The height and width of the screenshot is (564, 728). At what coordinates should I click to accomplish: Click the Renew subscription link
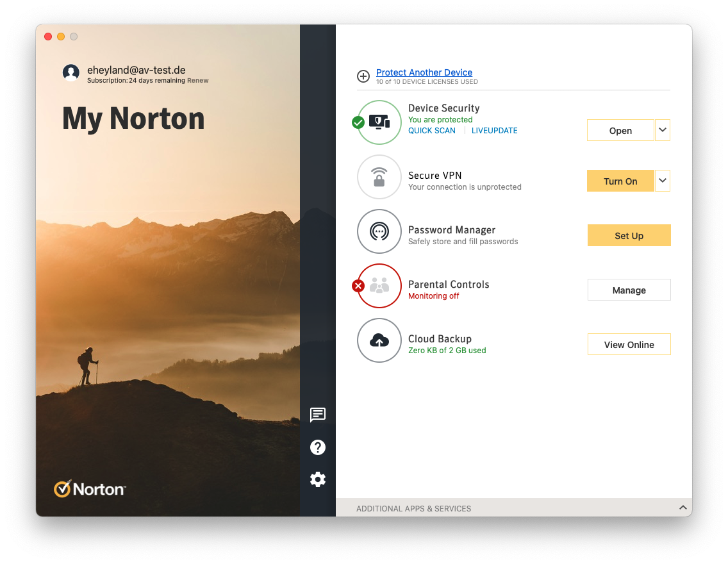click(198, 81)
